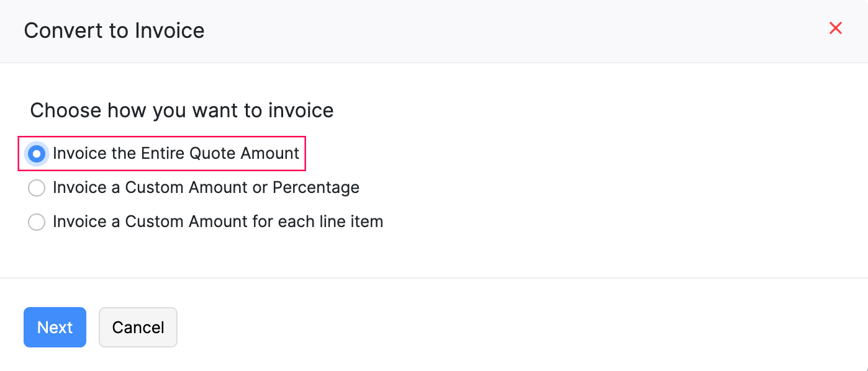Click the blue Next button
868x371 pixels.
(x=55, y=327)
